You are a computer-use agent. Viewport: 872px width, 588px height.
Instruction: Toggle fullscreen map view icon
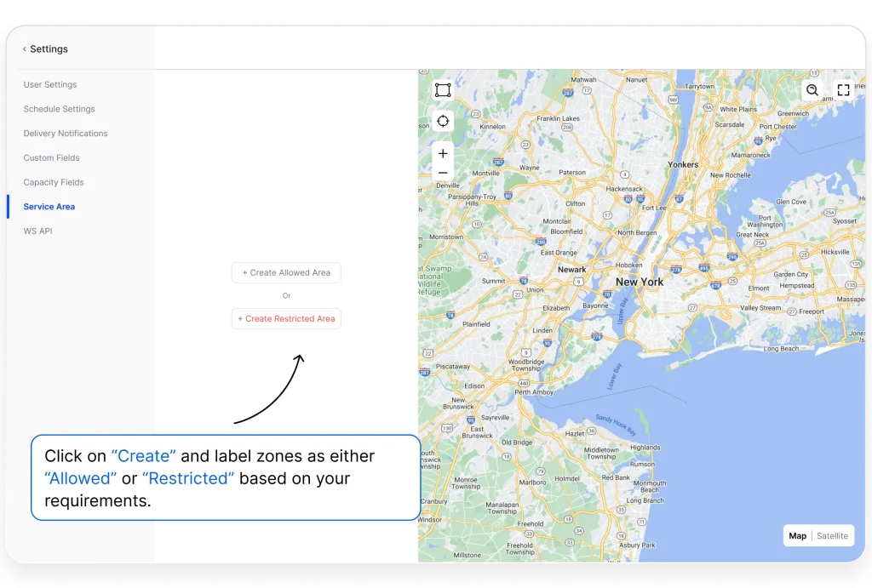[843, 90]
